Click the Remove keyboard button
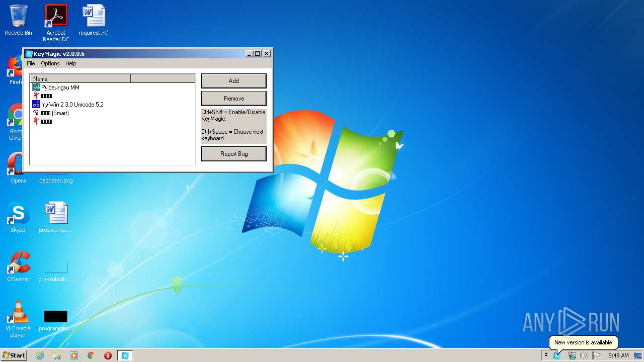Image resolution: width=644 pixels, height=362 pixels. pos(234,99)
